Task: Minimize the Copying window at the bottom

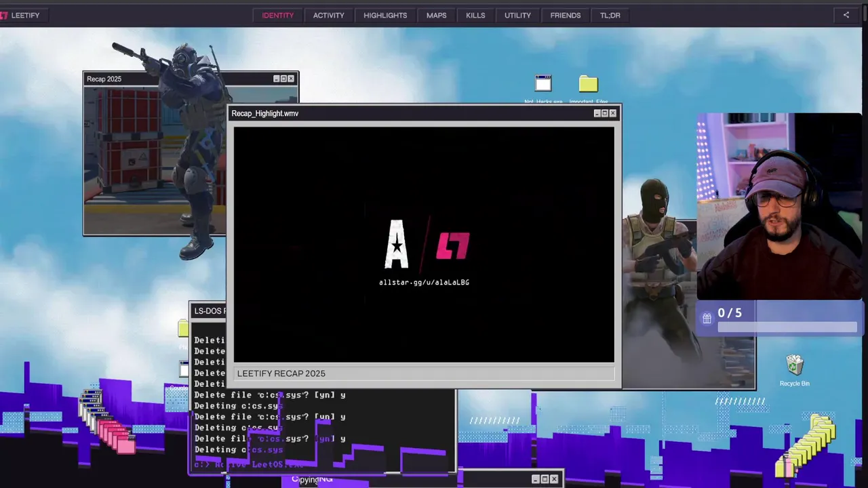Action: (535, 479)
